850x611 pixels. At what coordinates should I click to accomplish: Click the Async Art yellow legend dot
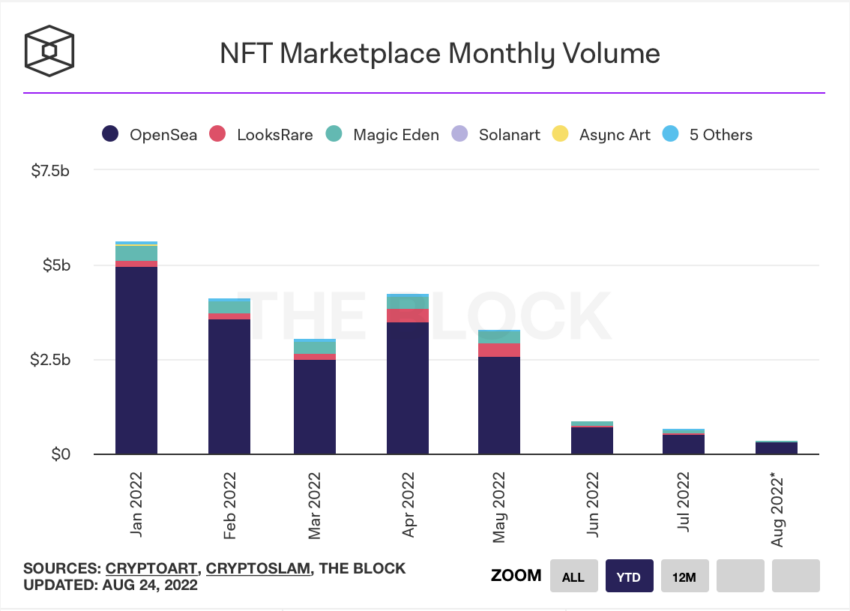click(560, 133)
